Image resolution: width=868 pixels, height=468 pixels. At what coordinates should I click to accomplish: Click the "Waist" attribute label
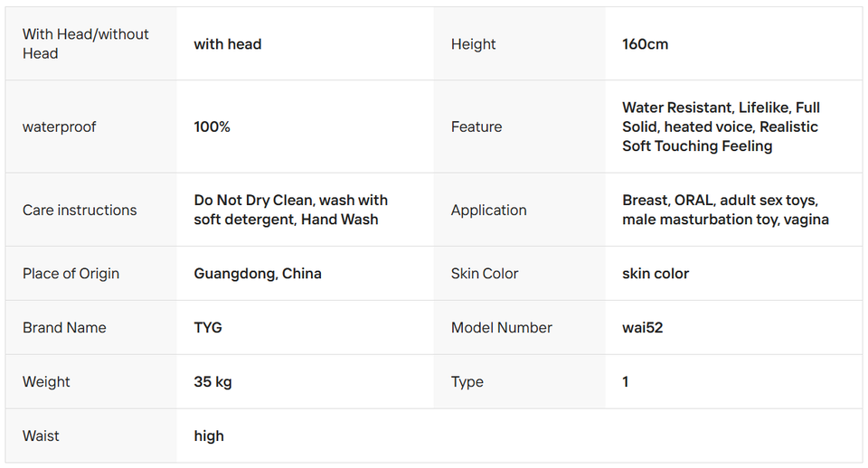click(x=41, y=435)
